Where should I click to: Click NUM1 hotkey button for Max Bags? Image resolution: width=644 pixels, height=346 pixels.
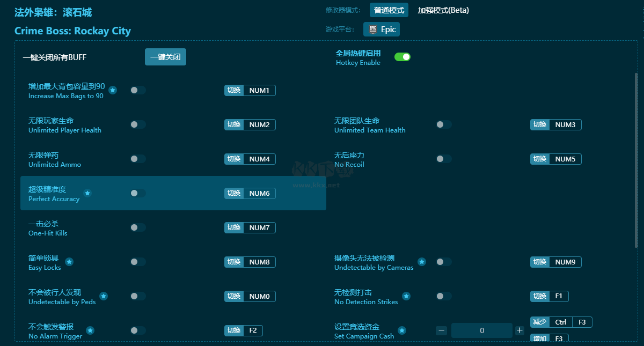pos(250,90)
